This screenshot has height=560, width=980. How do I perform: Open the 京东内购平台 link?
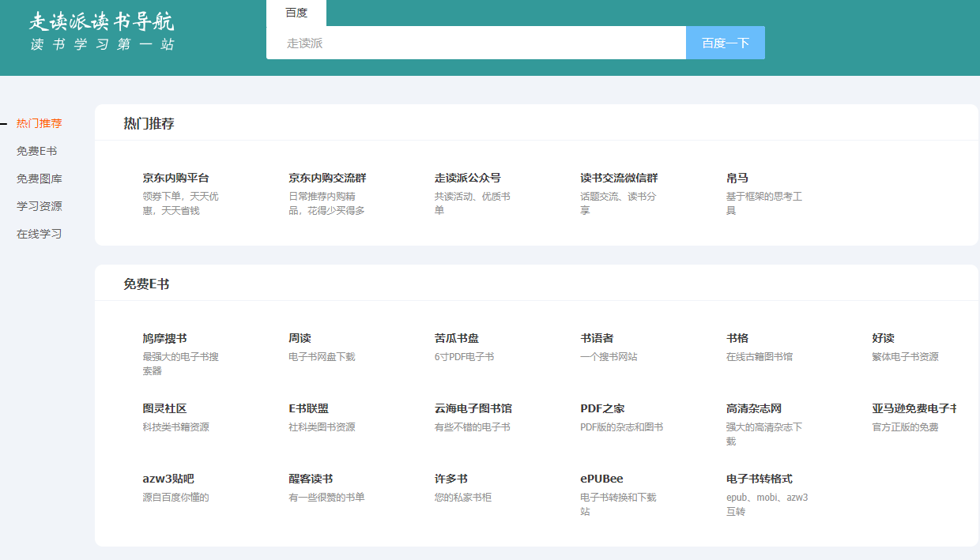pyautogui.click(x=175, y=179)
